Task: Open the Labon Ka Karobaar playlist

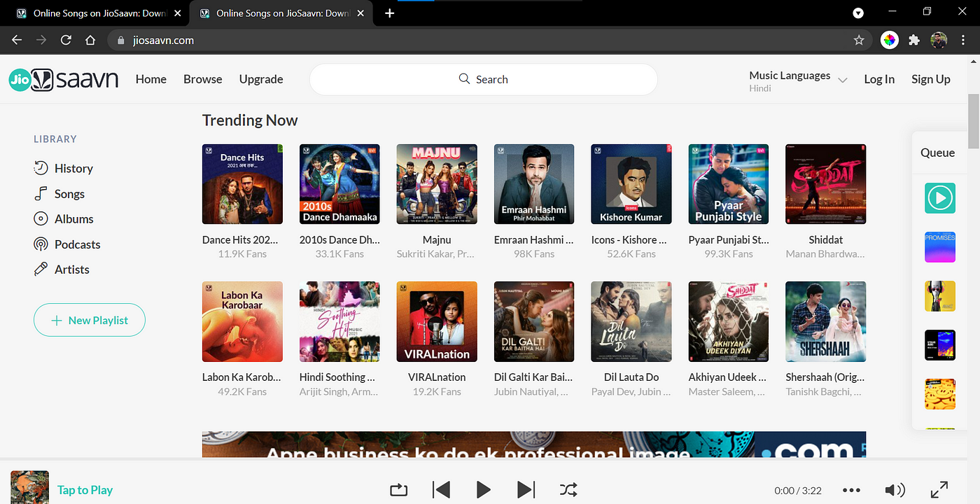Action: click(x=242, y=321)
